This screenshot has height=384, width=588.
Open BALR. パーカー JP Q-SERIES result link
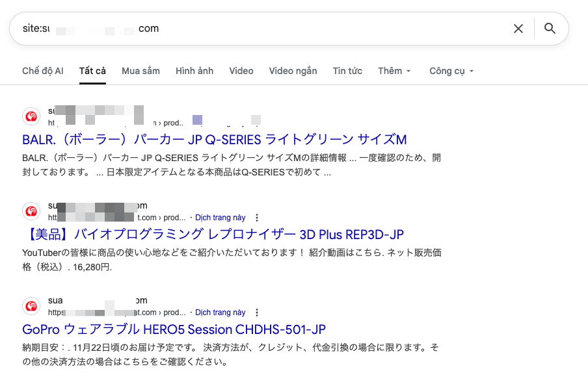pyautogui.click(x=214, y=140)
